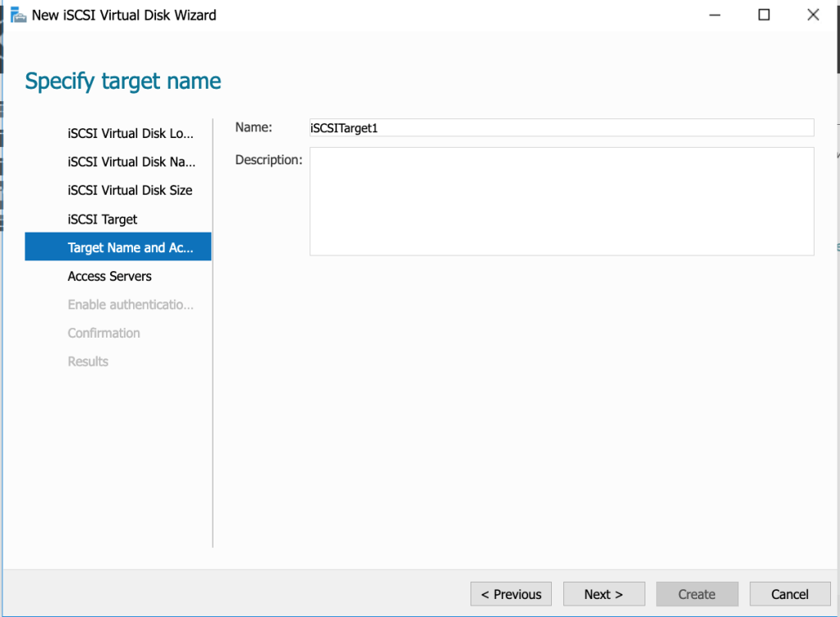Viewport: 840px width, 617px height.
Task: Open the iSCSI Virtual Disk Name step
Action: click(x=130, y=162)
